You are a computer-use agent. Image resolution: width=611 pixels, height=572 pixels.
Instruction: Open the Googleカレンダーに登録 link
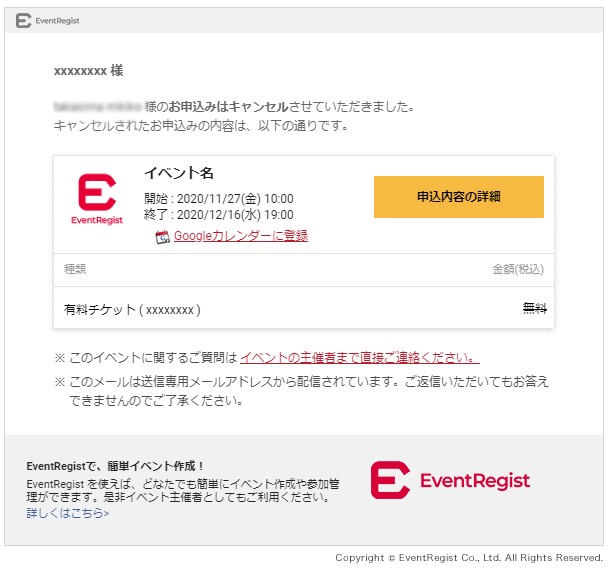[241, 236]
